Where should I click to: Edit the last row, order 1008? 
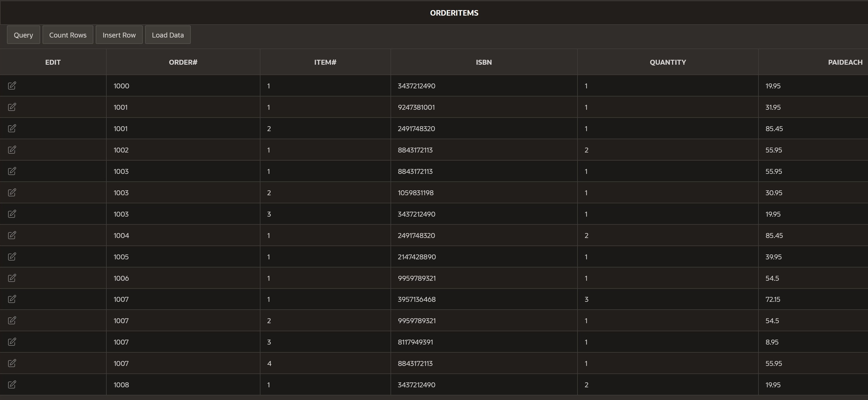(12, 384)
